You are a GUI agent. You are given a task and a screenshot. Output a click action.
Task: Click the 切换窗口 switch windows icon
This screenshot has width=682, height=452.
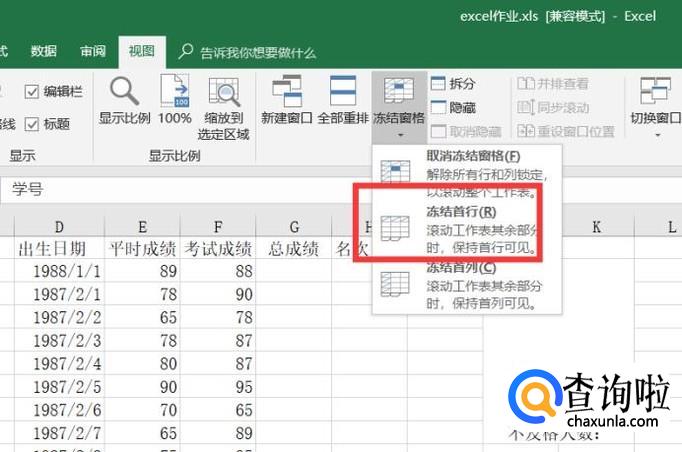coord(654,92)
